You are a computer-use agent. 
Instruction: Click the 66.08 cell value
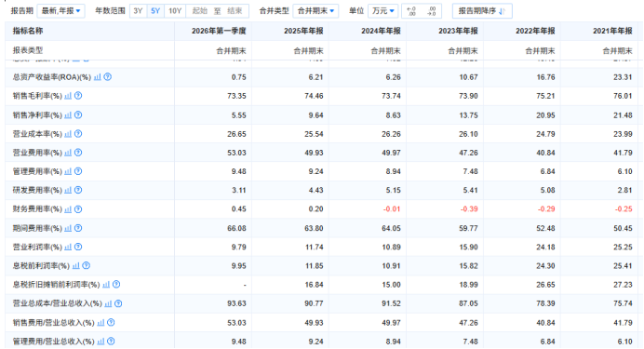[236, 228]
